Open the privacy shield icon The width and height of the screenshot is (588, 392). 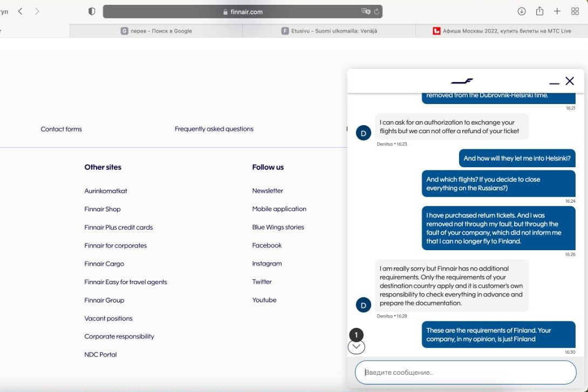click(92, 11)
